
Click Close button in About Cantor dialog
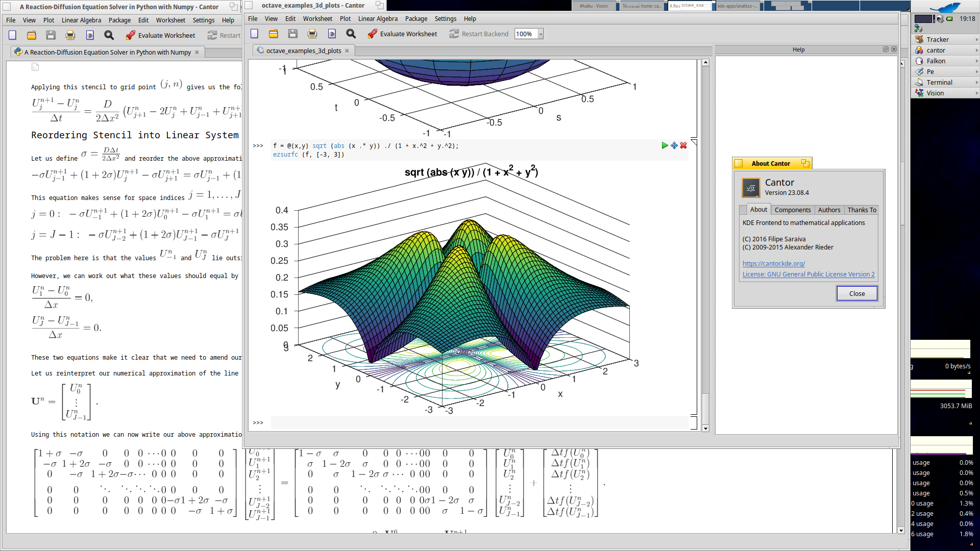pyautogui.click(x=856, y=293)
